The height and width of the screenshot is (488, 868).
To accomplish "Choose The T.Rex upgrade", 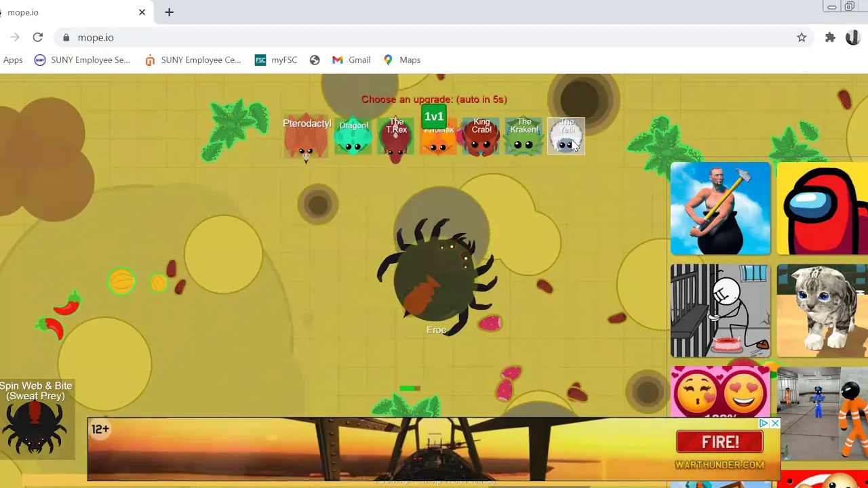I will pos(396,137).
